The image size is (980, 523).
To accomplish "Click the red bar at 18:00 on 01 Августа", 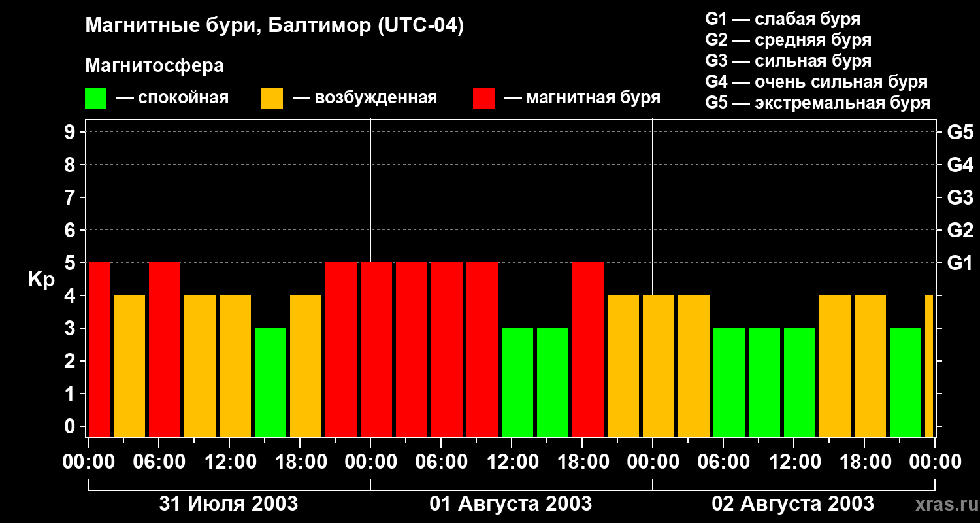I will (588, 349).
